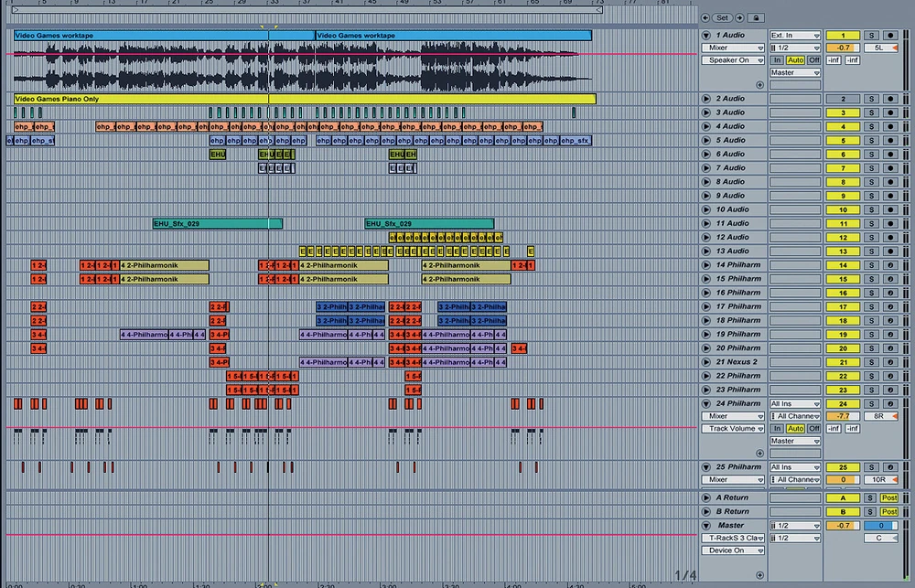The image size is (915, 588).
Task: Jump to the previous locator arrow
Action: (706, 18)
